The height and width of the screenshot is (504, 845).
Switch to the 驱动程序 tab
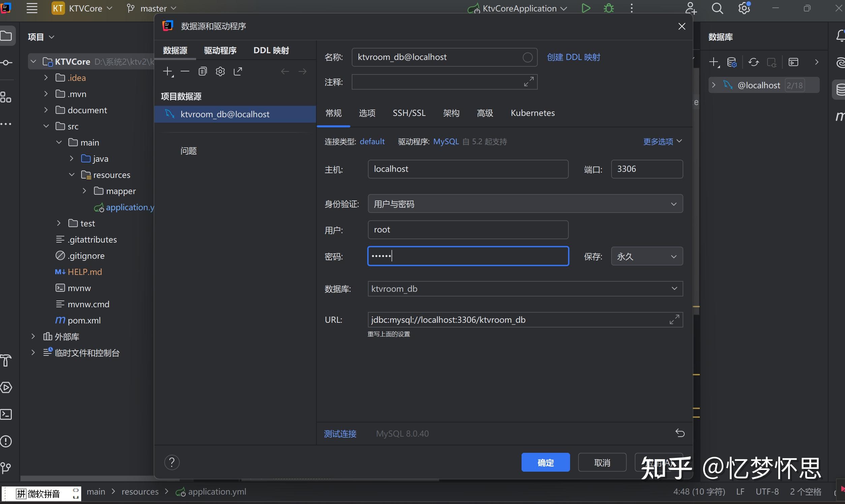tap(220, 50)
